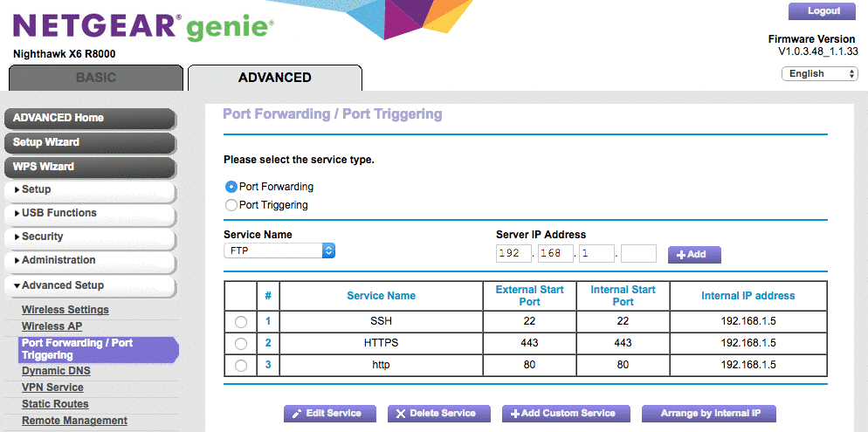The height and width of the screenshot is (432, 868).
Task: Expand the Administration menu section
Action: pyautogui.click(x=90, y=261)
